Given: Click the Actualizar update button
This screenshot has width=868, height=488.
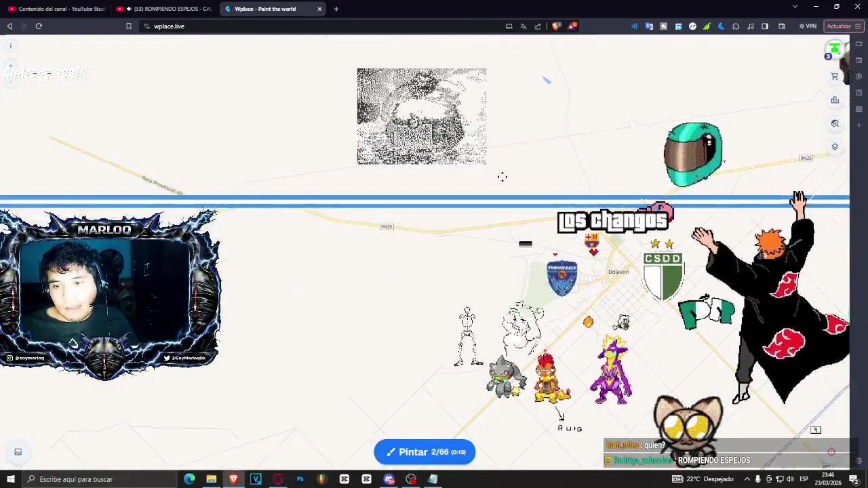Looking at the screenshot, I should pyautogui.click(x=843, y=26).
